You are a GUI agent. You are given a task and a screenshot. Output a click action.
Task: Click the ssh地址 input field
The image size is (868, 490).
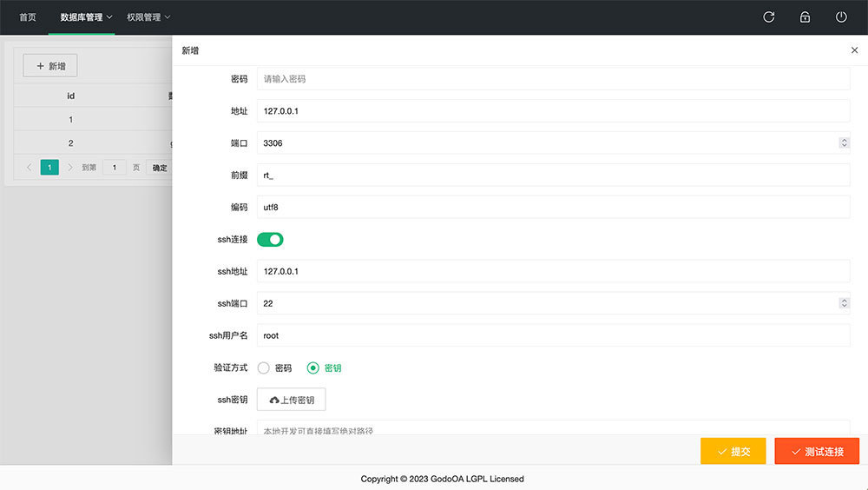tap(553, 271)
